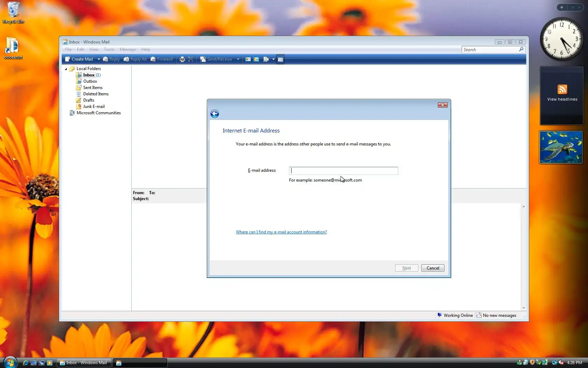This screenshot has height=368, width=588.
Task: Click the Send/Receive toolbar button
Action: tap(216, 59)
